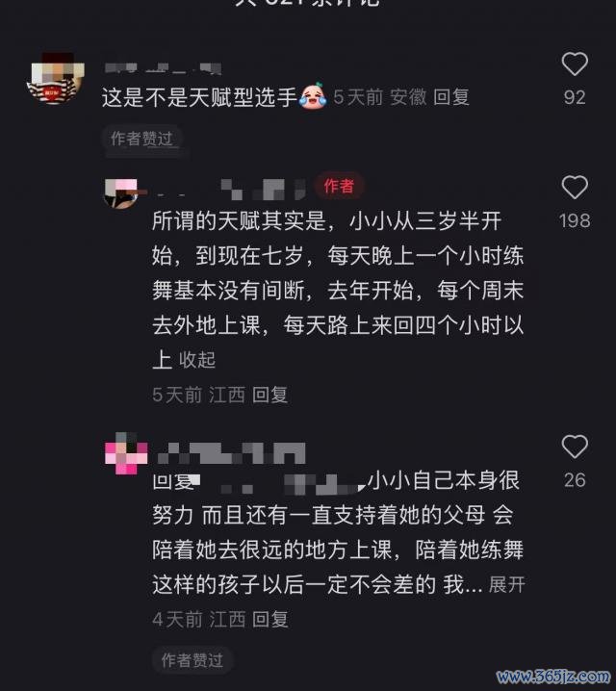This screenshot has width=616, height=691.
Task: Open the author's avatar in reply
Action: 120,193
